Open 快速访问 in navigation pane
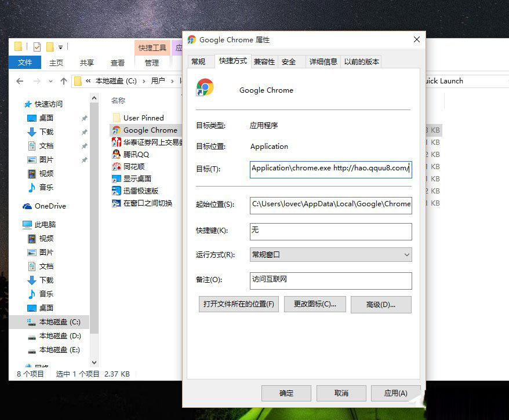Viewport: 509px width, 420px height. point(43,104)
